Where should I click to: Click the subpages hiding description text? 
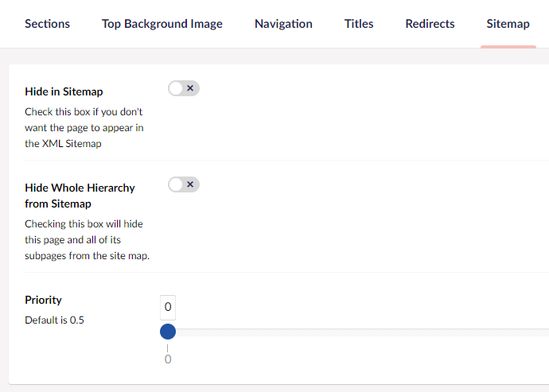coord(87,239)
